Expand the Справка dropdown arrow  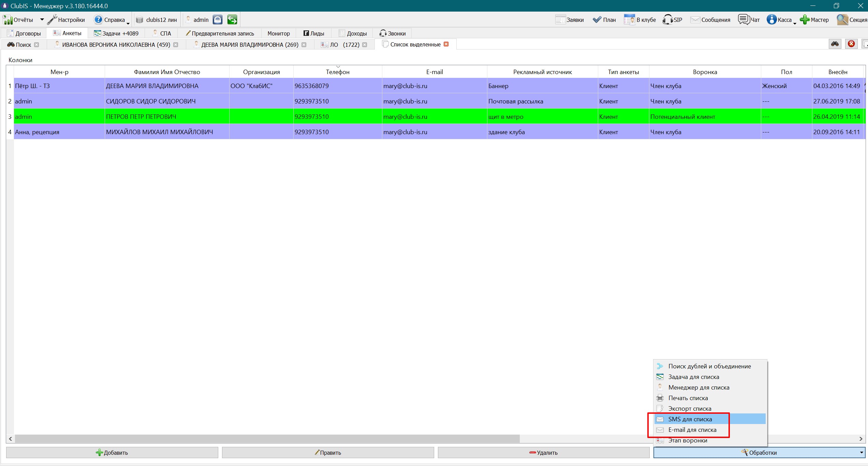(128, 23)
